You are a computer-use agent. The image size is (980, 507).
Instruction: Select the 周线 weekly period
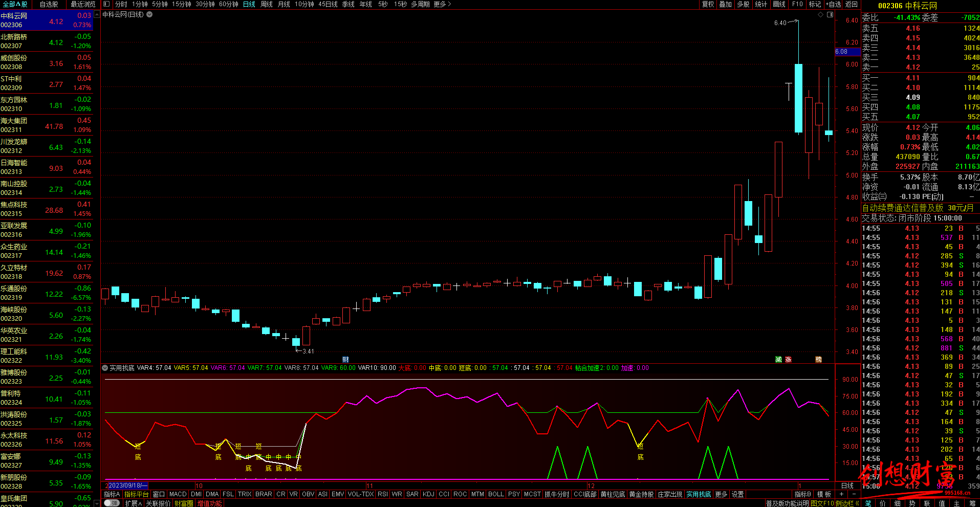267,4
